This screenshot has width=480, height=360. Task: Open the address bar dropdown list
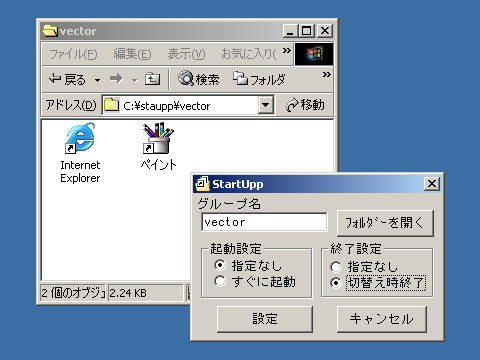tap(266, 105)
